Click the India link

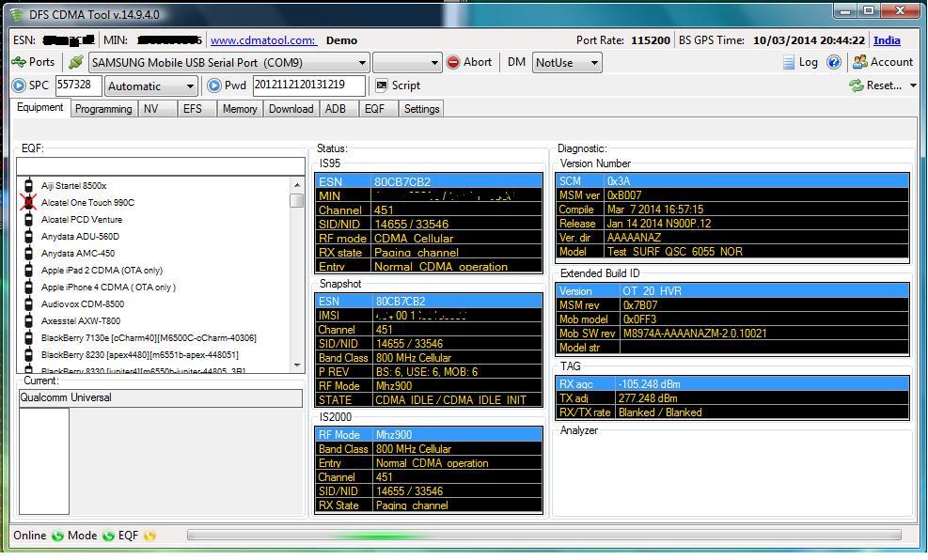[x=887, y=40]
